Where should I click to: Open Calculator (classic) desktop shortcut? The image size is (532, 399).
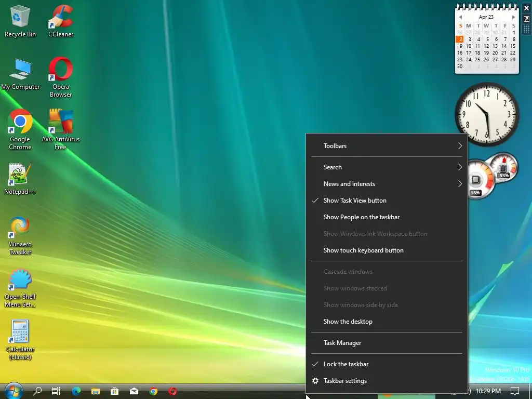20,340
